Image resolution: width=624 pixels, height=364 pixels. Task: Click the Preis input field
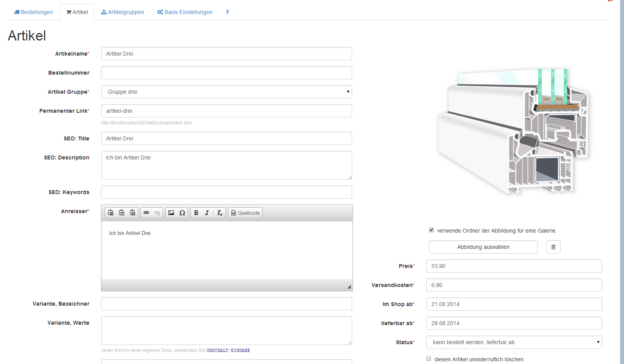point(514,266)
